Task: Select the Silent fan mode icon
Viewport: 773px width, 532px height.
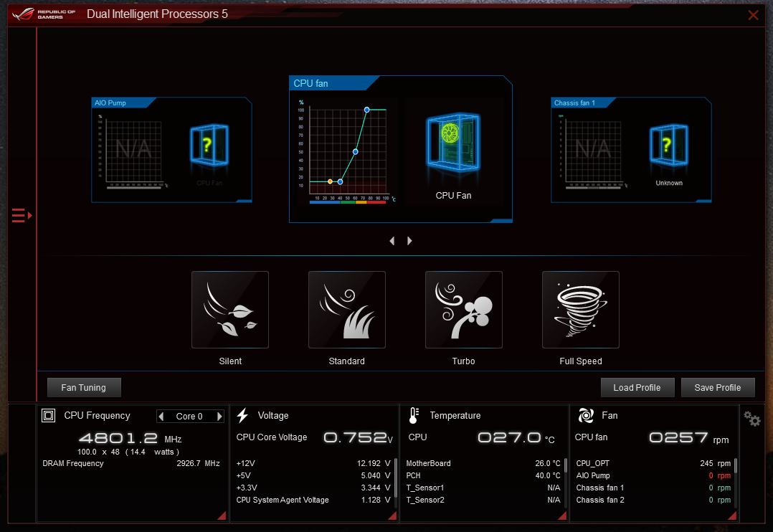Action: point(230,310)
